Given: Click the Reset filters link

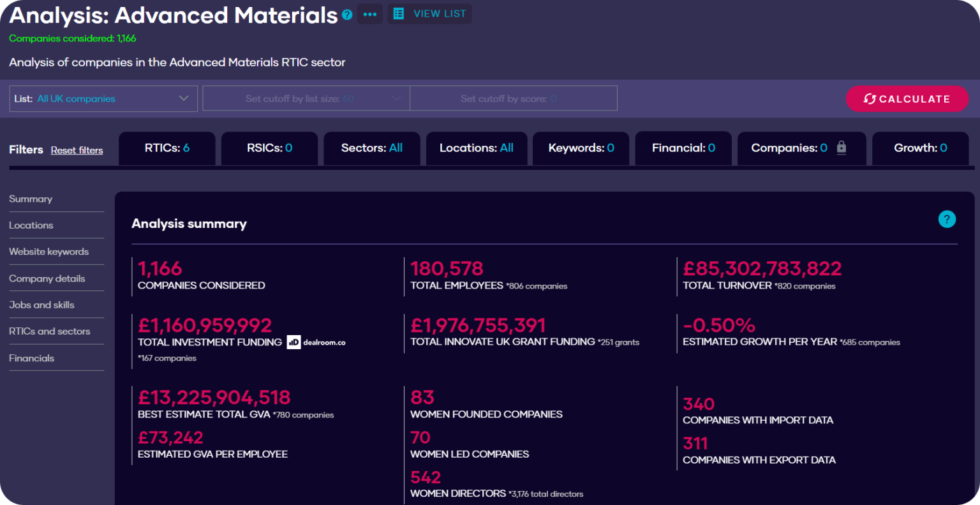Looking at the screenshot, I should click(77, 150).
